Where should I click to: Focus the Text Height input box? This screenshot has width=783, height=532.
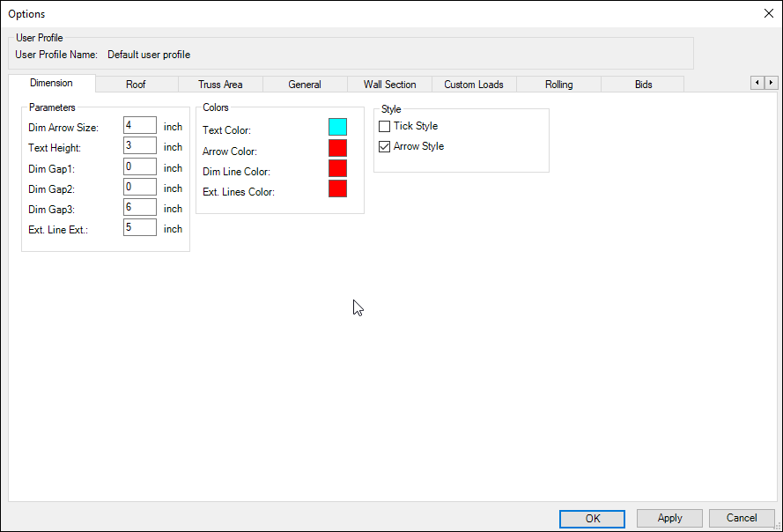point(140,146)
